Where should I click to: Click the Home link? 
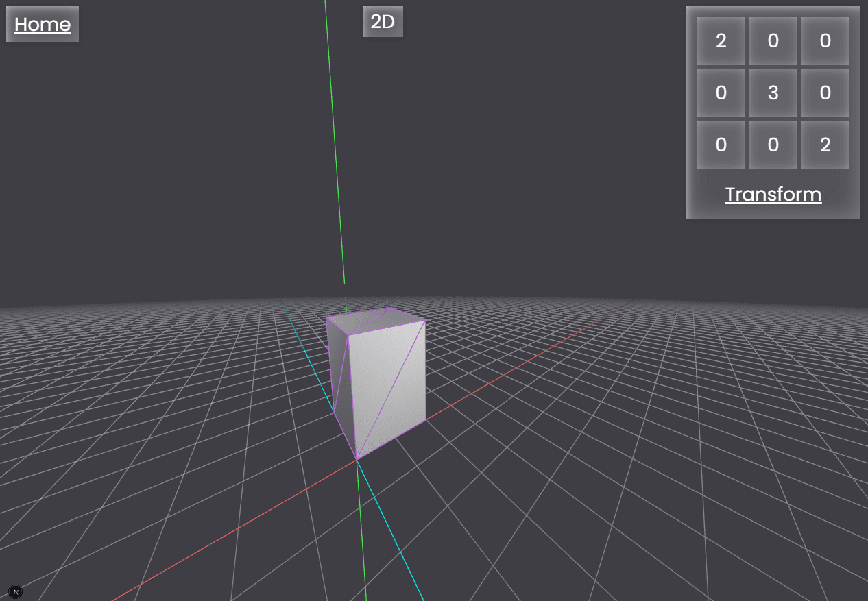pyautogui.click(x=43, y=25)
